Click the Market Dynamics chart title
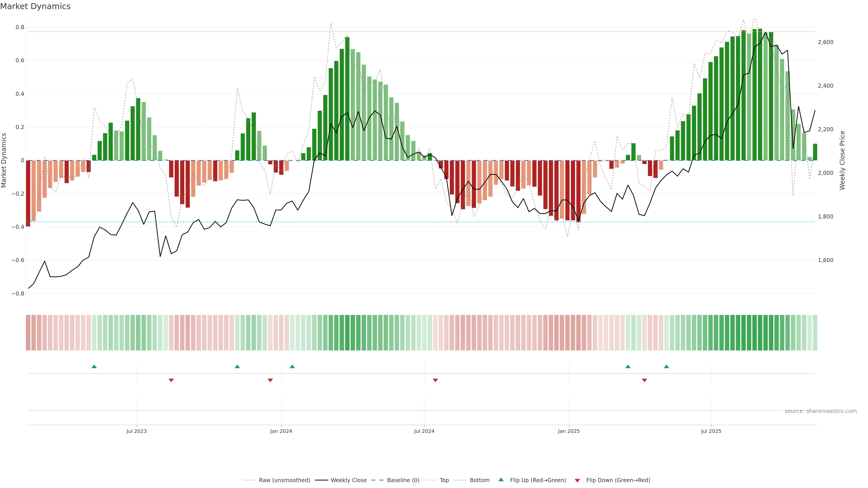The width and height of the screenshot is (868, 488). point(35,6)
